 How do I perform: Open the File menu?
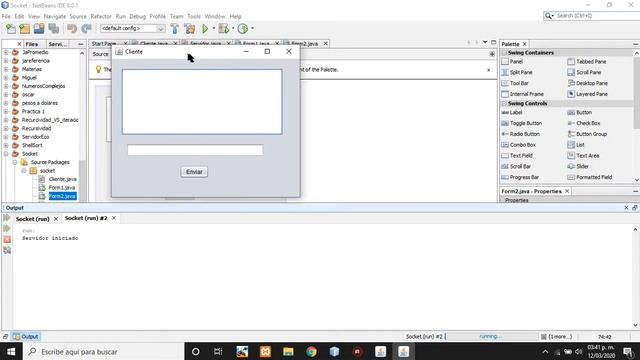click(x=6, y=16)
